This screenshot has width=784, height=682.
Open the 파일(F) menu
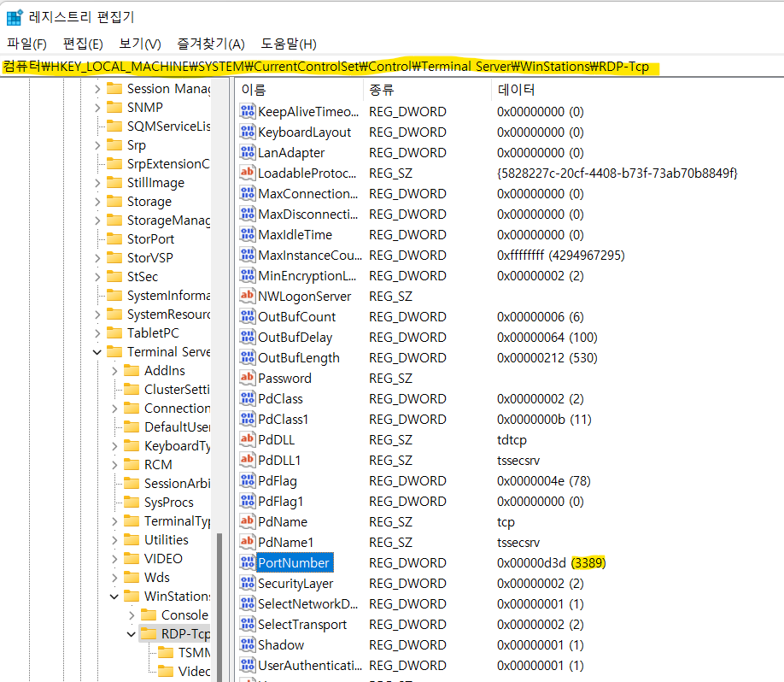27,44
